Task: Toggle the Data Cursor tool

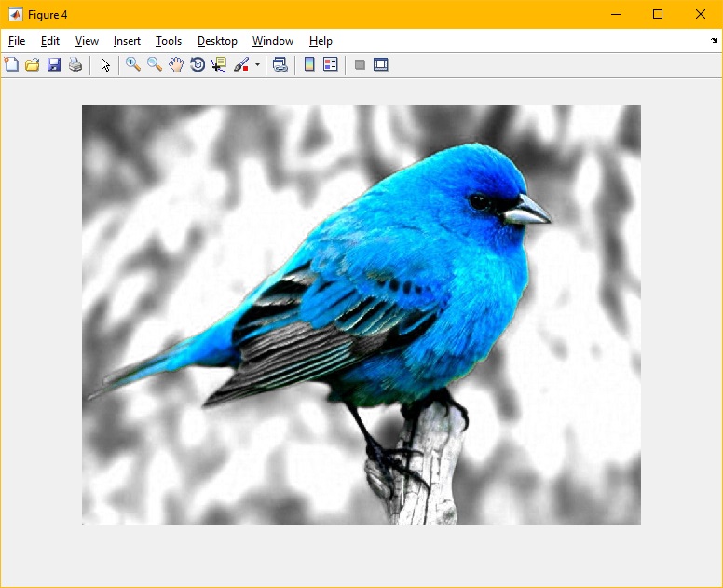Action: click(x=219, y=64)
